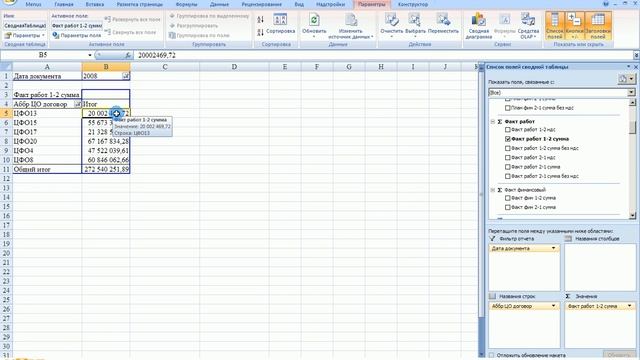Image resolution: width=640 pixels, height=360 pixels.
Task: Open the Данные ribbon tab
Action: point(219,4)
